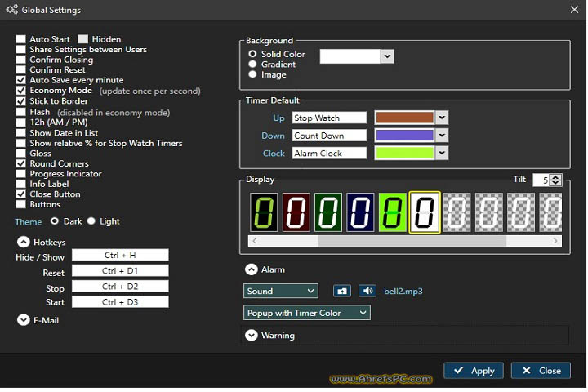Screen dimensions: 588x392
Task: Uncheck Stick to Border
Action: (x=21, y=101)
